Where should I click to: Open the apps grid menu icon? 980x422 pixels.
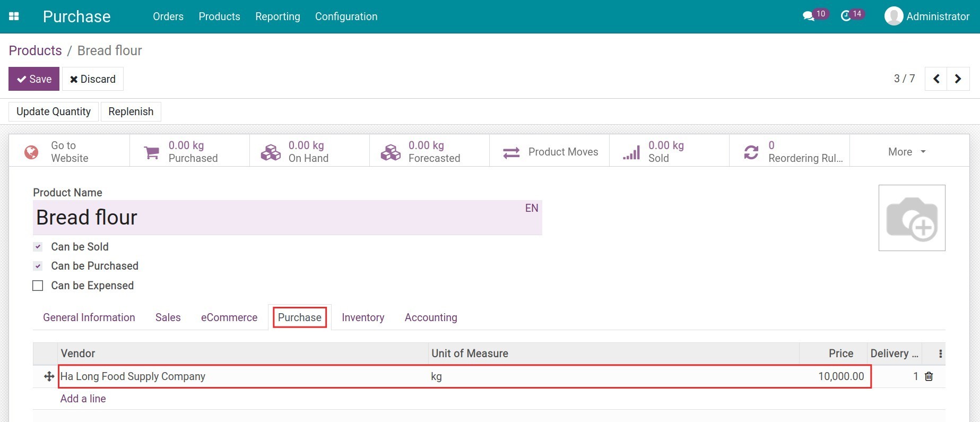click(14, 16)
